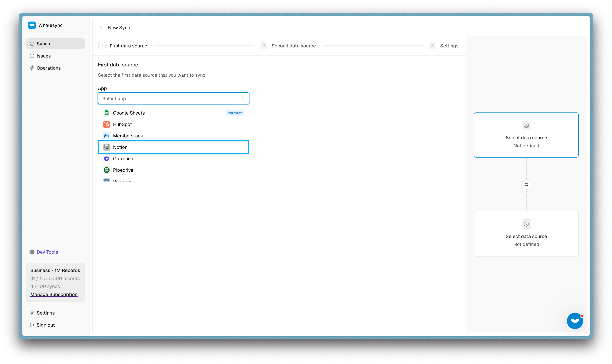Click the Pipedrive app icon

[106, 170]
